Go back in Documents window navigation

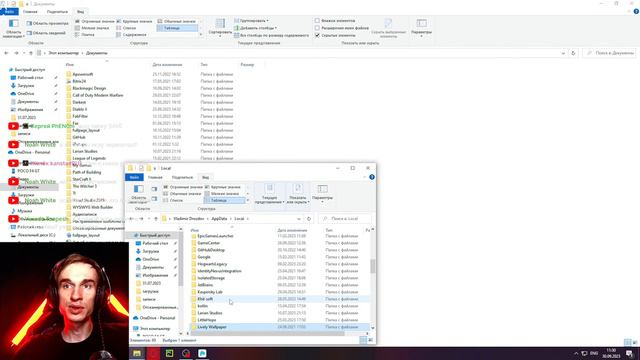[x=6, y=53]
